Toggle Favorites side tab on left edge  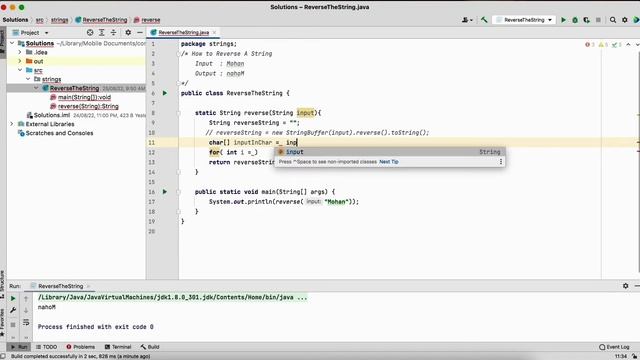point(2,322)
